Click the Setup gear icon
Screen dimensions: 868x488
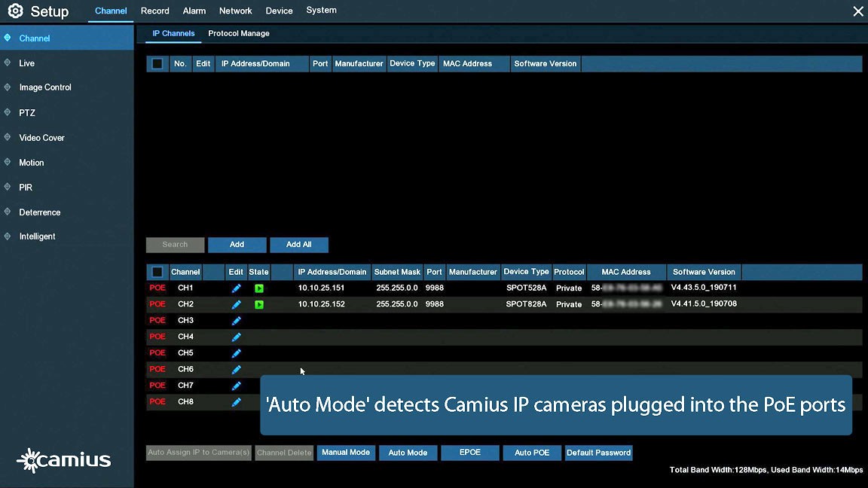tap(15, 11)
